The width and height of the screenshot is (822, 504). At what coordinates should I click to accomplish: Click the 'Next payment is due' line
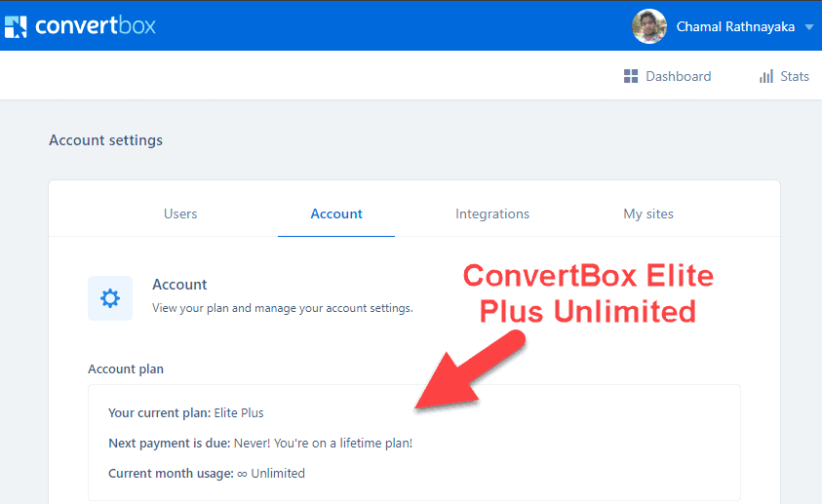click(x=260, y=444)
